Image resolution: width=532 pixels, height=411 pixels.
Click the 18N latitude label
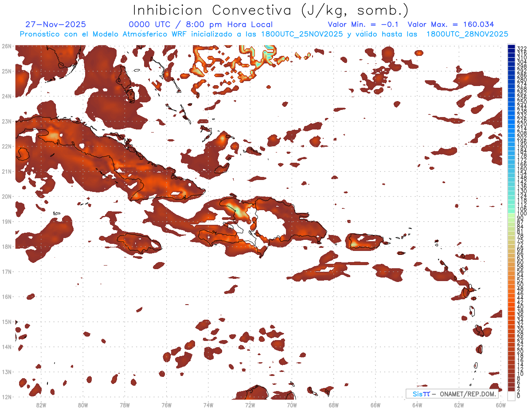(6, 247)
